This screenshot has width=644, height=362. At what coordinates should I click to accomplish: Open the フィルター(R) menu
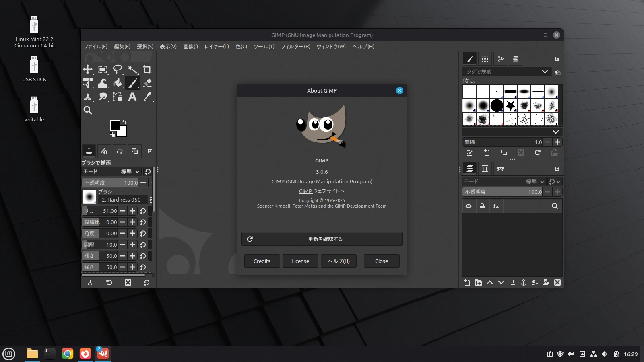(x=295, y=47)
